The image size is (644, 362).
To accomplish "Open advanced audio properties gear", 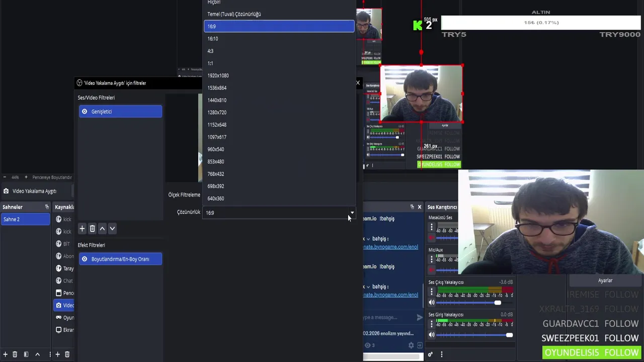I will (430, 354).
